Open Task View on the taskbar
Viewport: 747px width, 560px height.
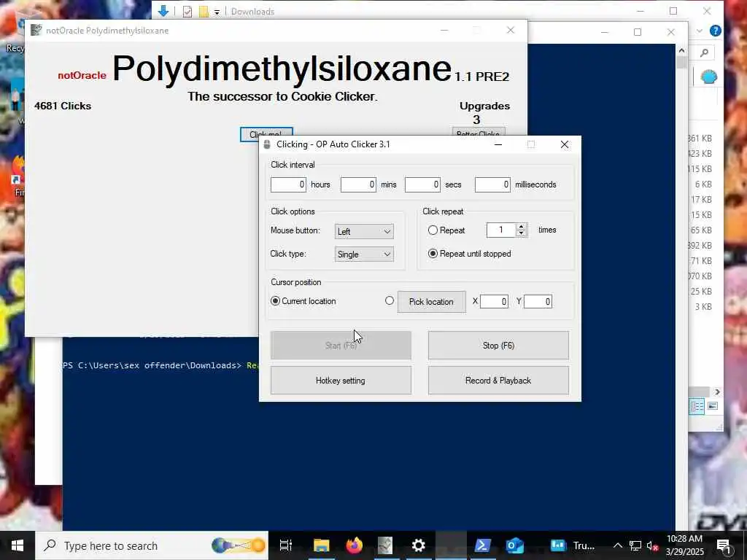(x=286, y=545)
